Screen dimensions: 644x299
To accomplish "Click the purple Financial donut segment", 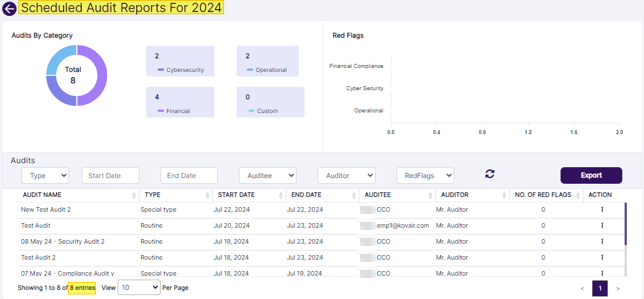I will click(x=101, y=76).
